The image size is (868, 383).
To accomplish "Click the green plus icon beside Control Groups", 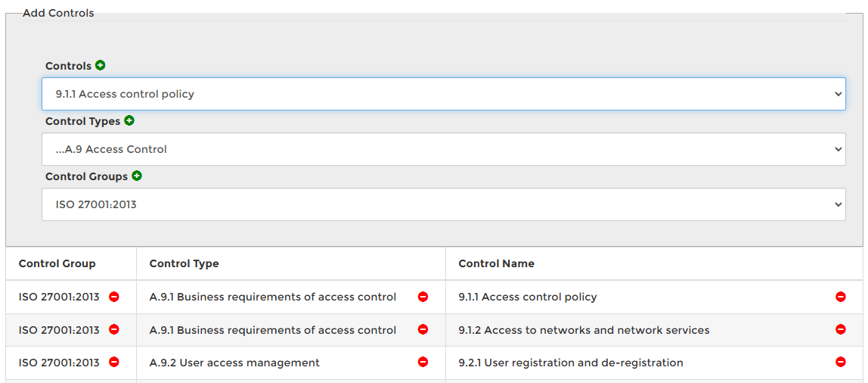I will click(x=137, y=176).
